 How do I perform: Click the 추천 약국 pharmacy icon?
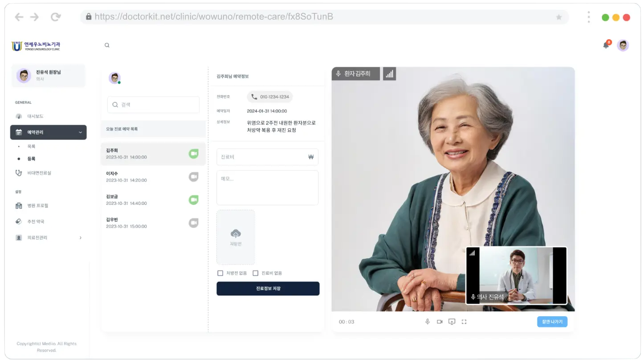click(x=18, y=221)
